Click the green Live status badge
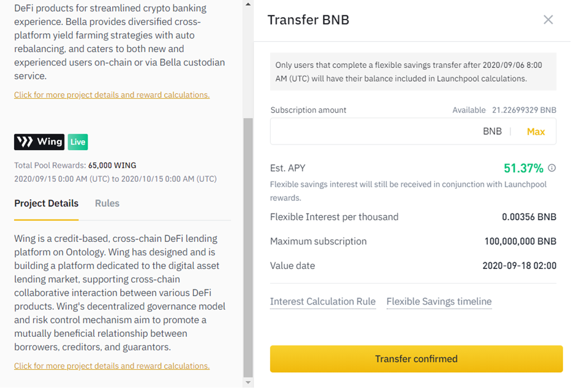 click(78, 142)
